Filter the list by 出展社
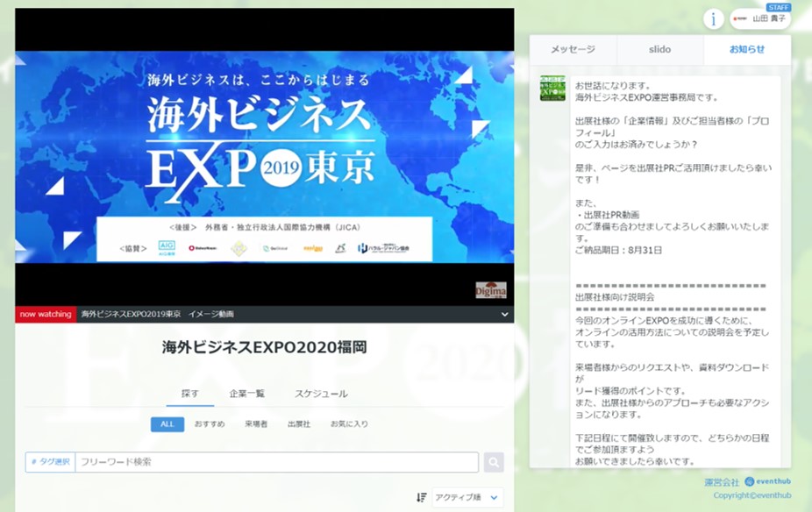Screen dimensions: 812x512 tap(299, 424)
